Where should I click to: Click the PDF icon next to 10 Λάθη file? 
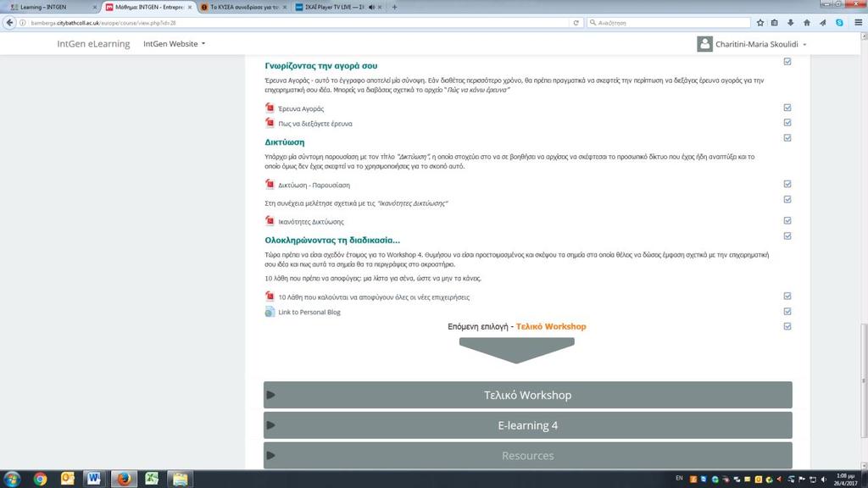[270, 297]
